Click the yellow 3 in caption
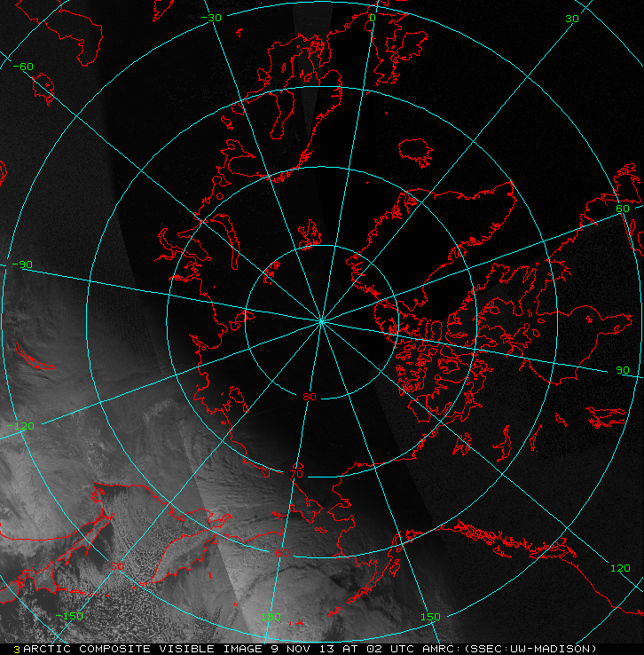Screen dimensions: 644x655 pos(17,650)
